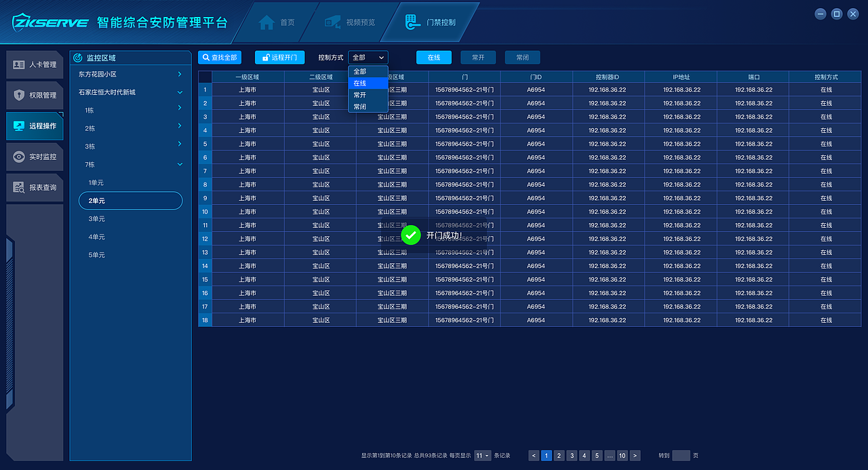Click the green success check icon
868x470 pixels.
coord(410,235)
